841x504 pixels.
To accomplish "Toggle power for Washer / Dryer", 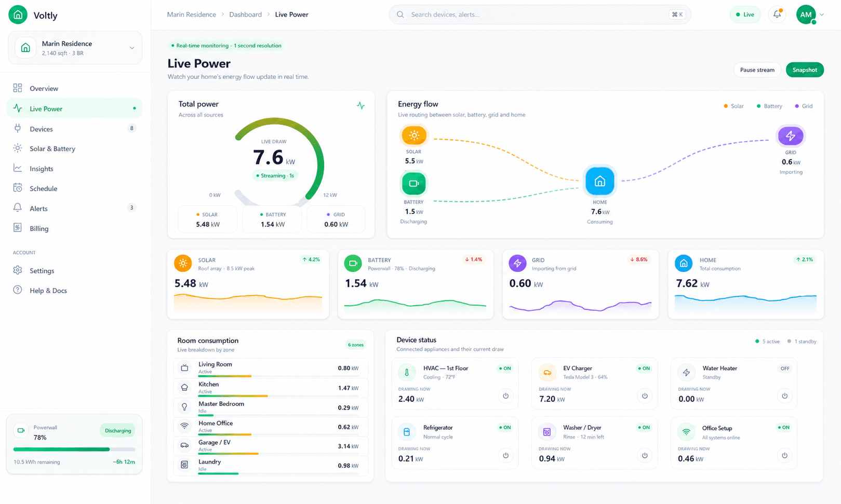I will pos(645,456).
